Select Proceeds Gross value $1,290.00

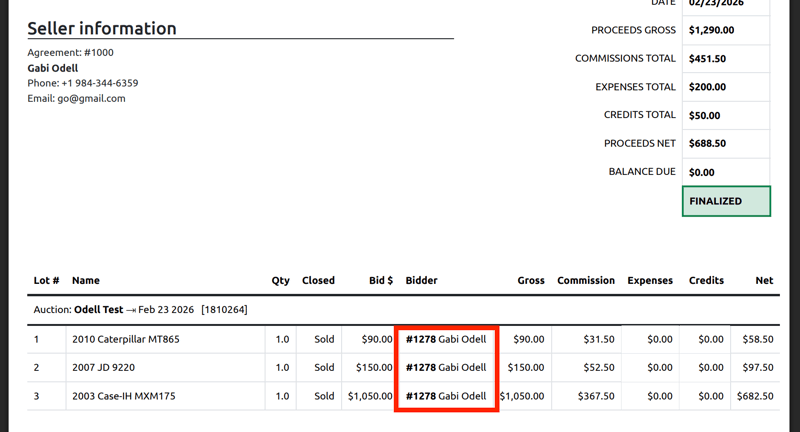[711, 30]
